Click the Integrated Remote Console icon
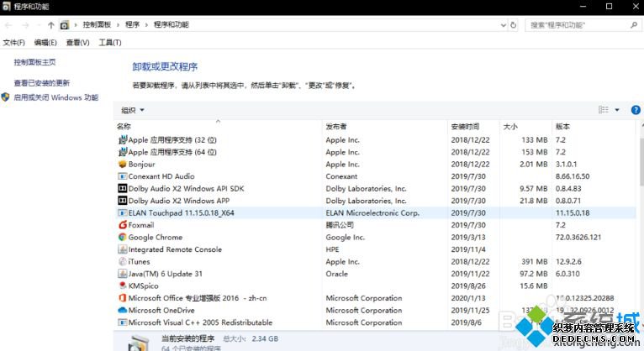Image resolution: width=644 pixels, height=351 pixels. 123,249
